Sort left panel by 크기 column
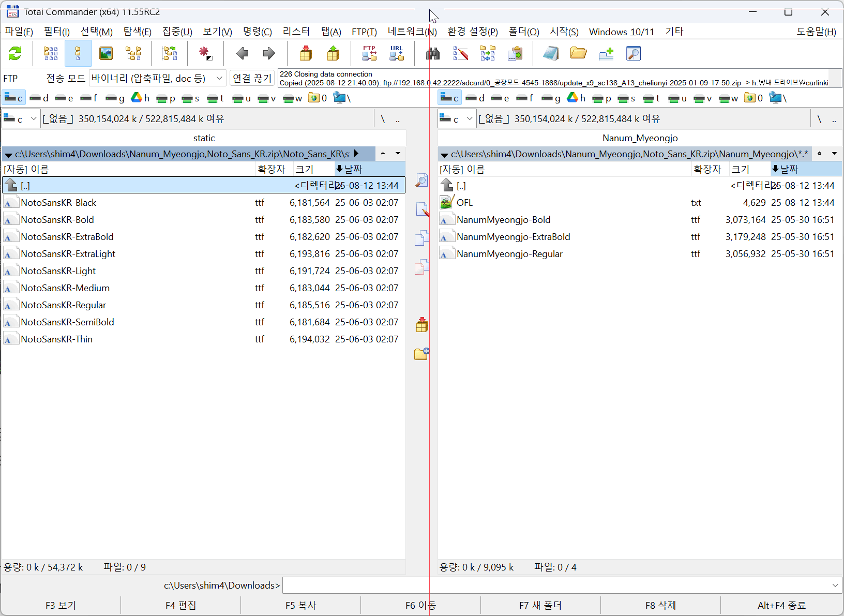The image size is (844, 616). [313, 169]
